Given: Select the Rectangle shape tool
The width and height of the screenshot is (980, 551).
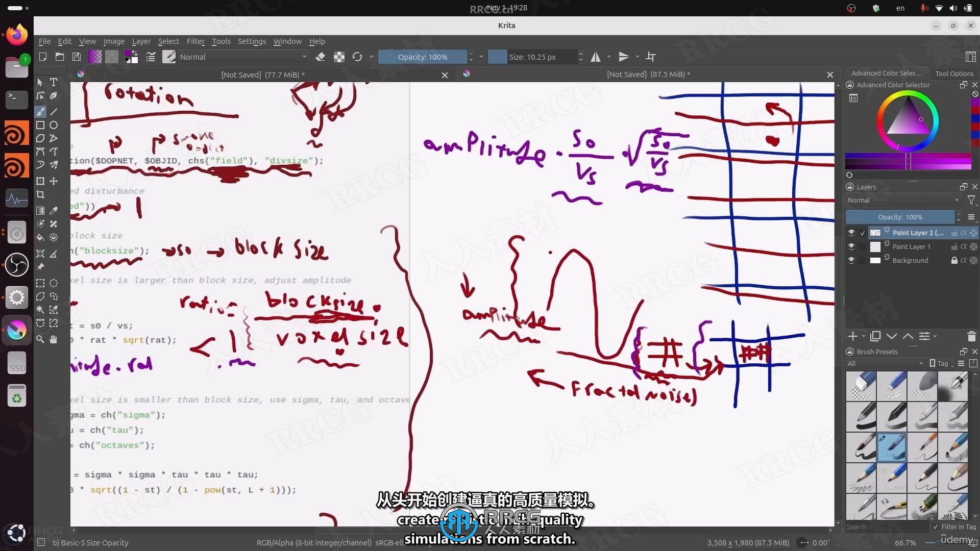Looking at the screenshot, I should [40, 125].
